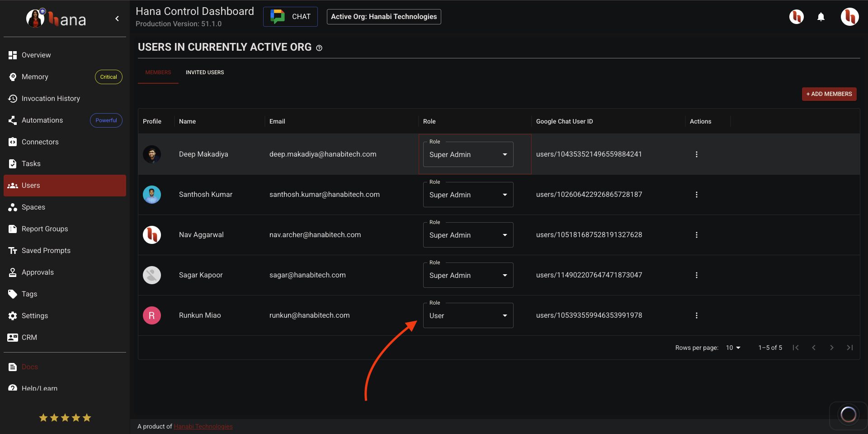
Task: Open the Rows per page dropdown
Action: pyautogui.click(x=733, y=348)
